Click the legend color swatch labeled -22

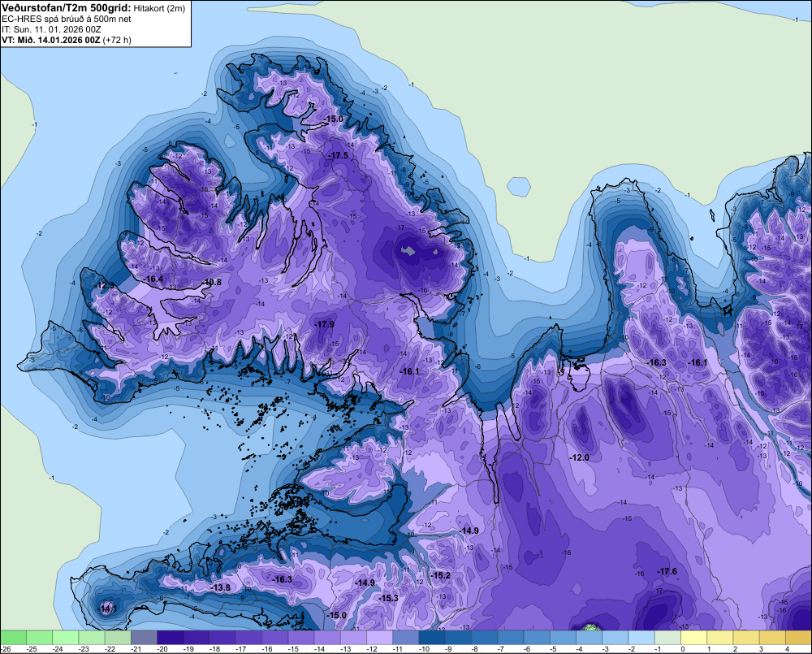118,637
